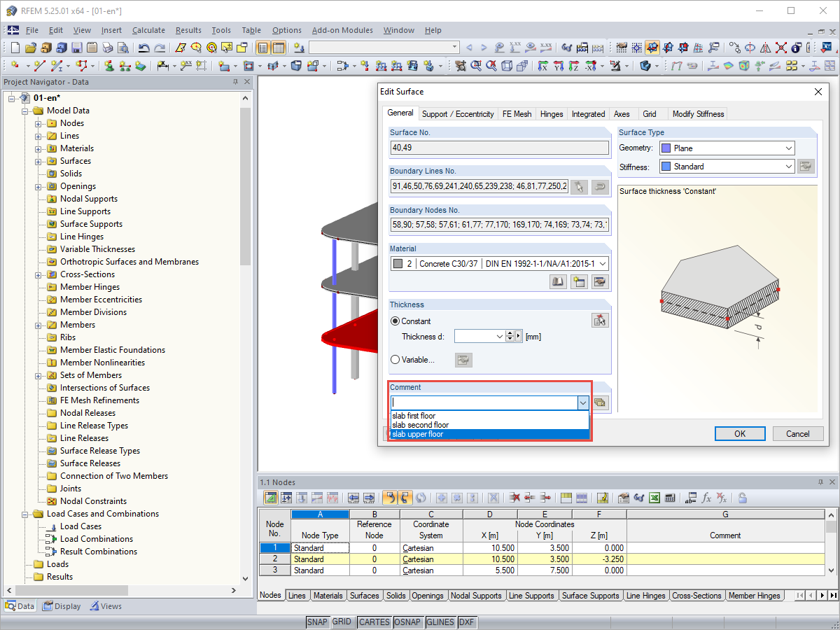The image size is (840, 630).
Task: Open the Geometry Plane dropdown
Action: [x=789, y=148]
